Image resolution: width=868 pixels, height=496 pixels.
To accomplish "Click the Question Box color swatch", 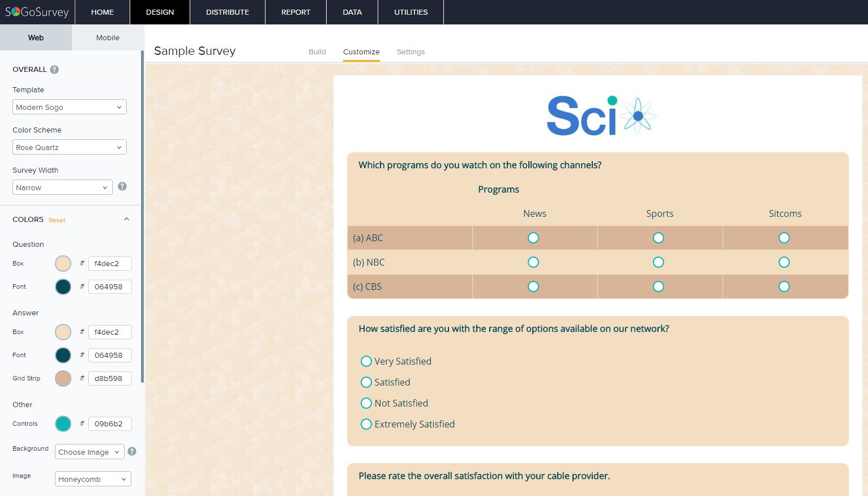I will tap(63, 263).
